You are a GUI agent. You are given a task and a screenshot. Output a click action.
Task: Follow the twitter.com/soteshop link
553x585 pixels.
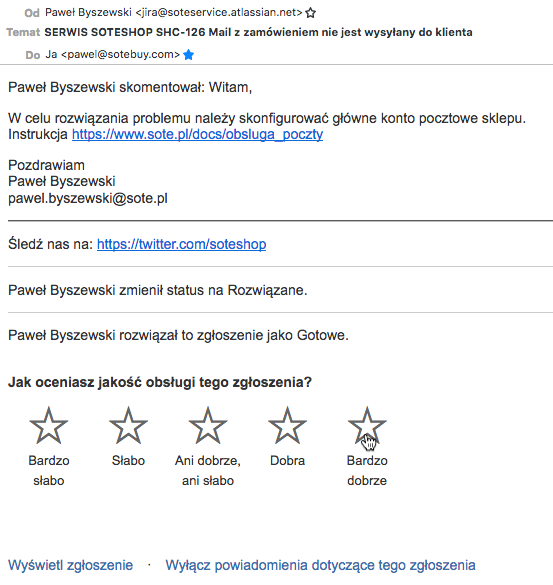[x=181, y=244]
